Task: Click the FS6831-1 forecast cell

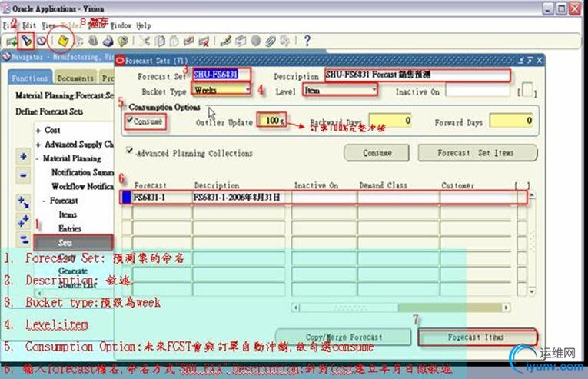Action: click(x=162, y=198)
